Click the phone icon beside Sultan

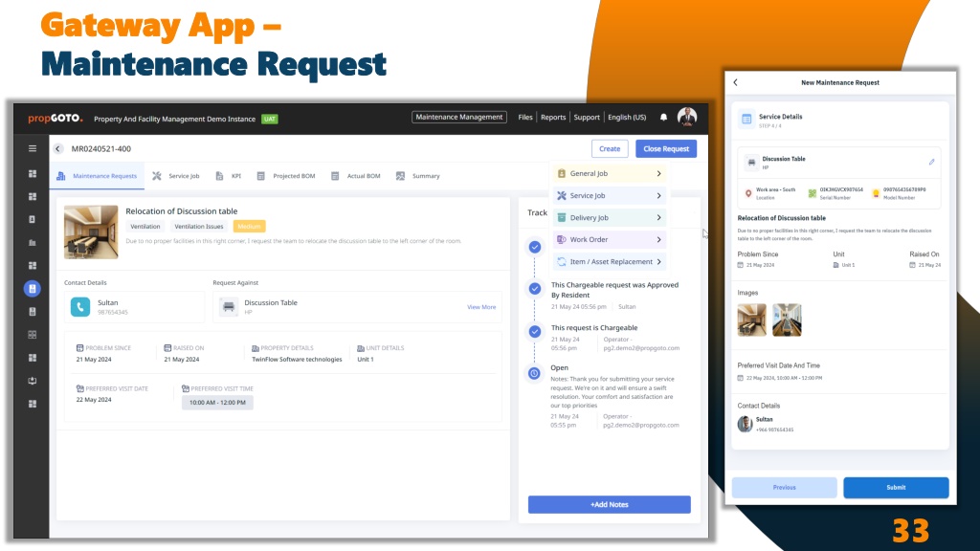coord(80,307)
